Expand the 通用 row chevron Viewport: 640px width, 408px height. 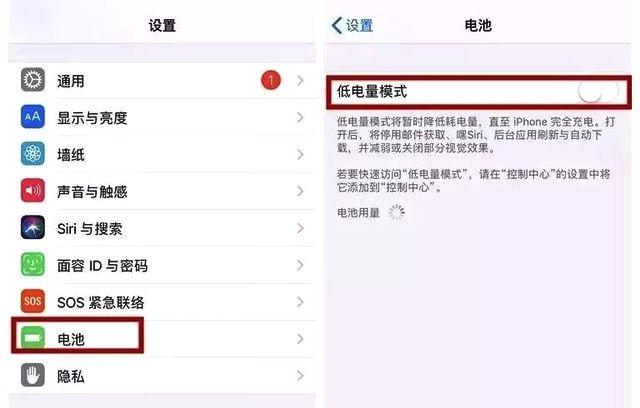300,81
